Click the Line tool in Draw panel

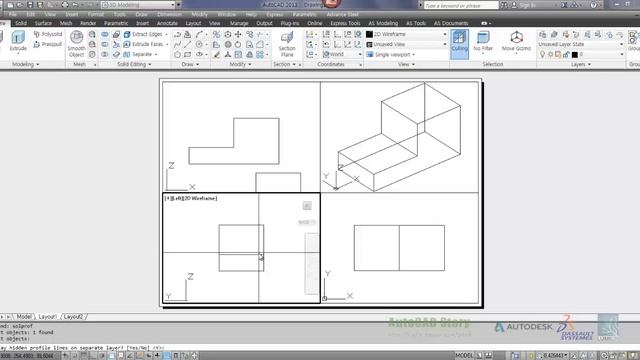[x=187, y=44]
